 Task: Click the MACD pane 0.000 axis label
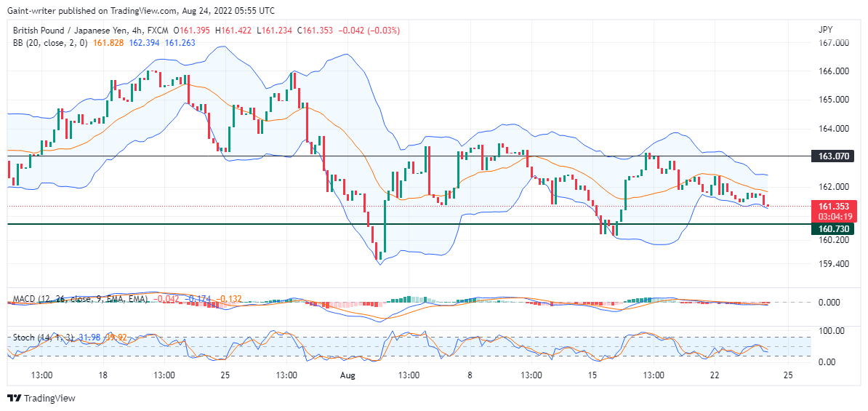point(829,303)
